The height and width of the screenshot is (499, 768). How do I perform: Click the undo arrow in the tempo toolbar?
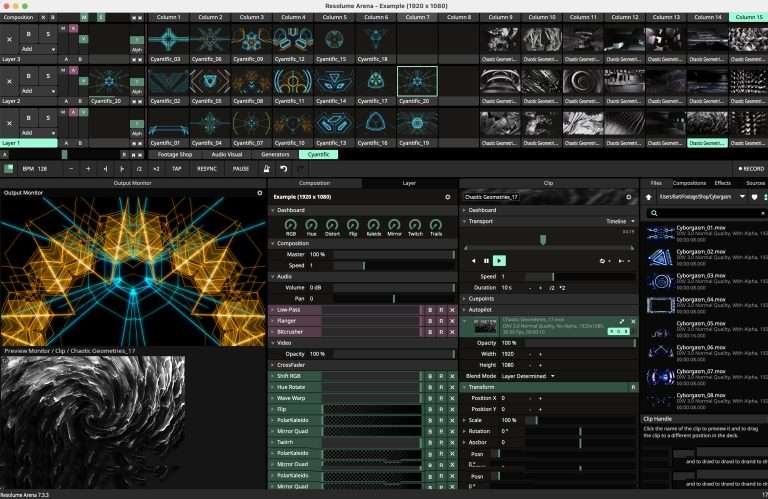click(284, 168)
